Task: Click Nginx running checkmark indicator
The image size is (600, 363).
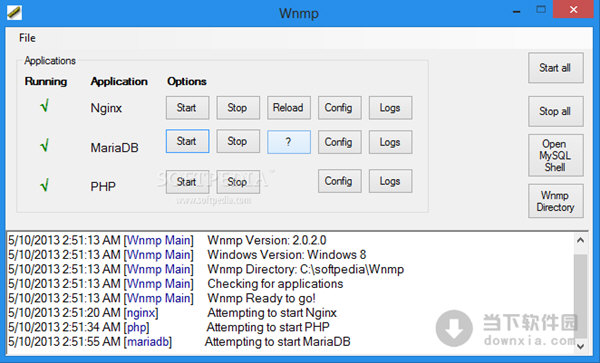Action: 45,105
